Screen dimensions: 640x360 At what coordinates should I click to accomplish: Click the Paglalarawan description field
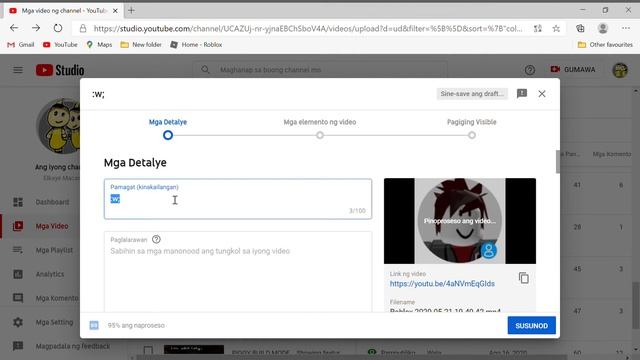coord(238,273)
